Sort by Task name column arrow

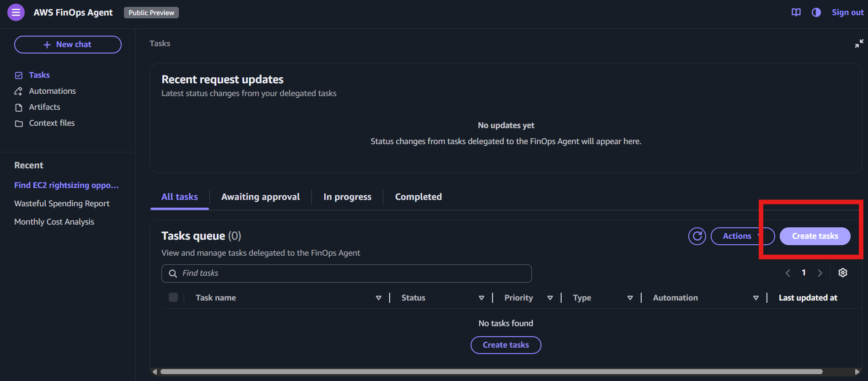[x=379, y=298]
